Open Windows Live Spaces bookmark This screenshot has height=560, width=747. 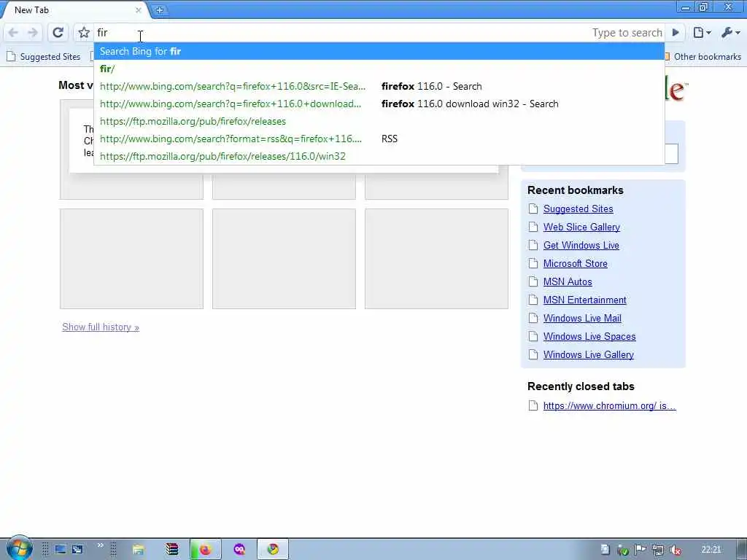point(589,337)
